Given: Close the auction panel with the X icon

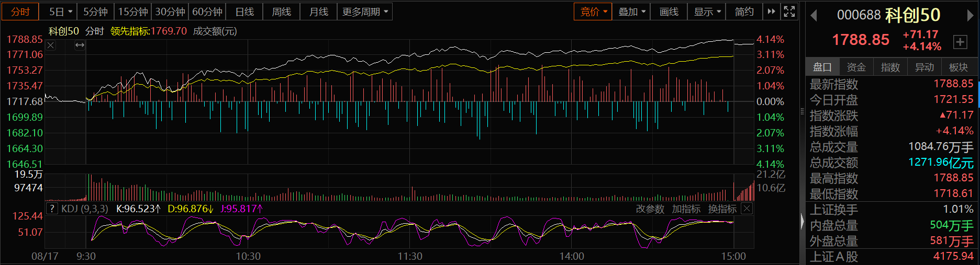Looking at the screenshot, I should (x=51, y=45).
